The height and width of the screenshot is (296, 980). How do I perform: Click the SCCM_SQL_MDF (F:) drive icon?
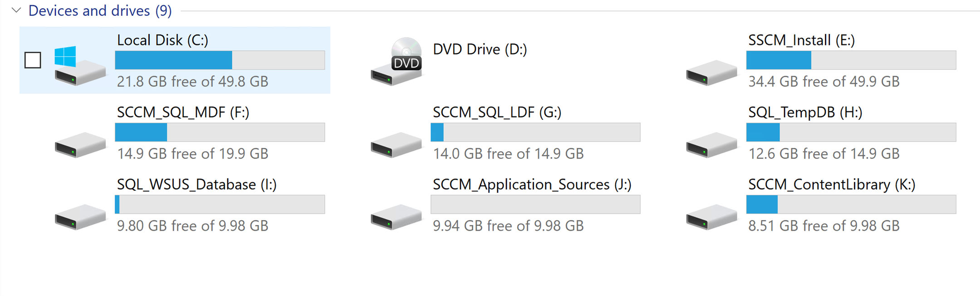point(80,144)
